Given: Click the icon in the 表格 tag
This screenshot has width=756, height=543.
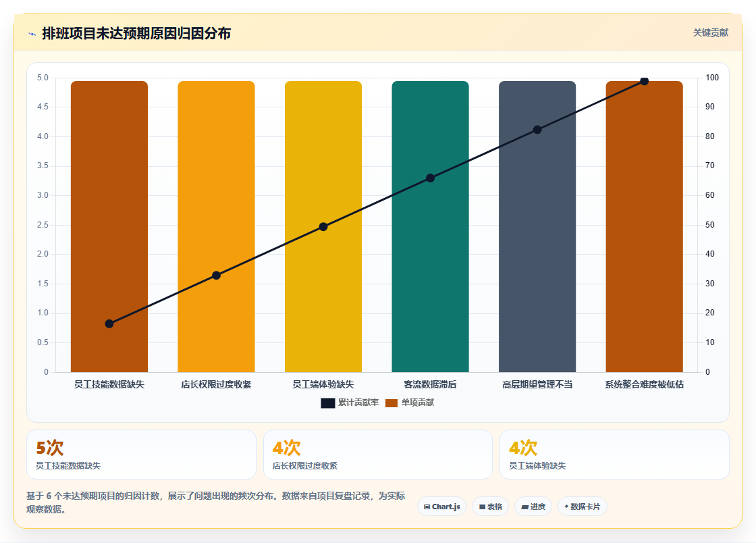Looking at the screenshot, I should tap(482, 507).
